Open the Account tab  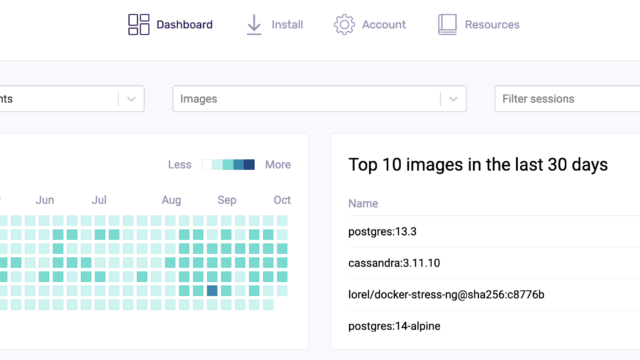pos(384,24)
